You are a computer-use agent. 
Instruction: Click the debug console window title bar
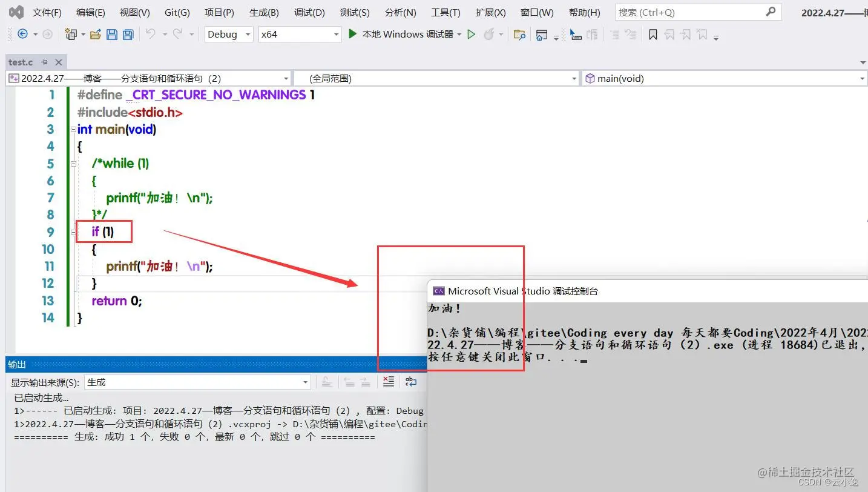(x=648, y=291)
